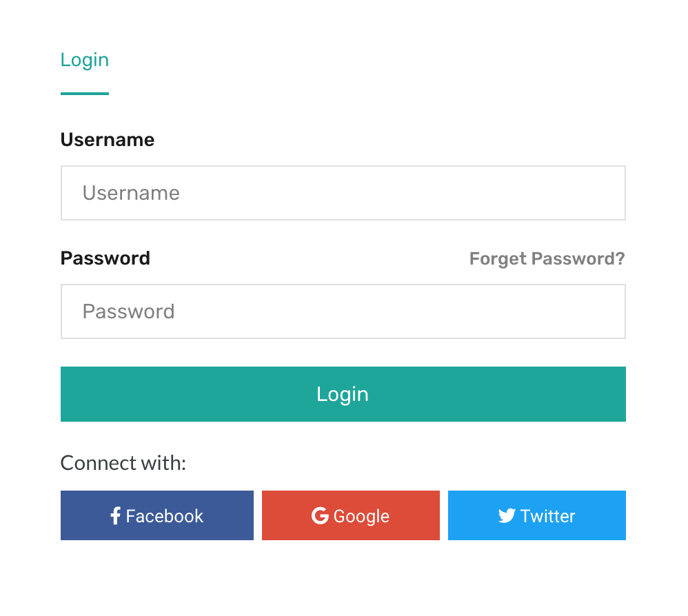Click the 'Connect with:' text
The image size is (688, 616).
coord(123,463)
